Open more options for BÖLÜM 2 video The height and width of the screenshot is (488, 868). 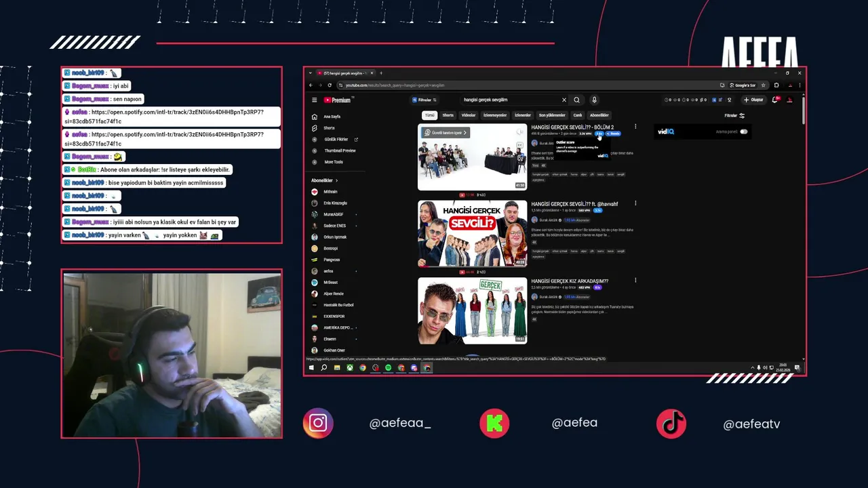coord(635,127)
